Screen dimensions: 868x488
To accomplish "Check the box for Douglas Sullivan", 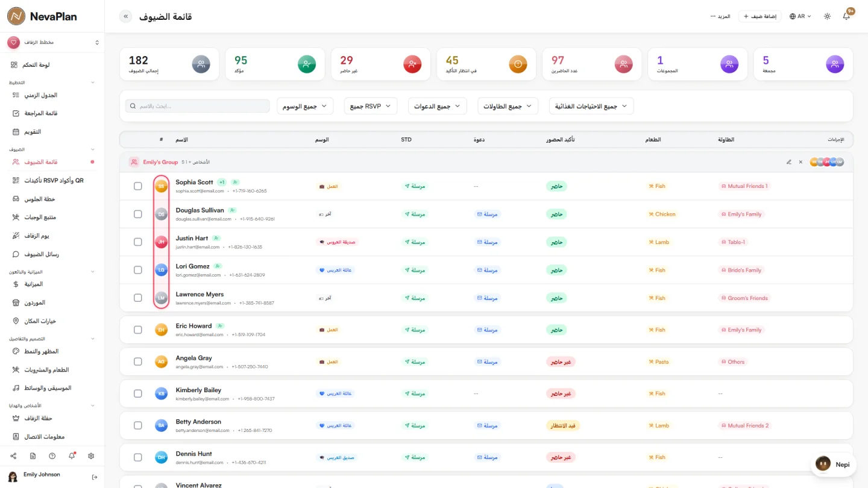I will coord(138,214).
